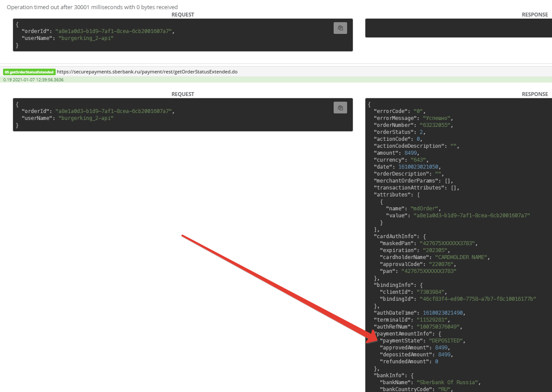Select the 2021-01-07 12:39:56 timestamp row
552x392 pixels.
pyautogui.click(x=33, y=80)
